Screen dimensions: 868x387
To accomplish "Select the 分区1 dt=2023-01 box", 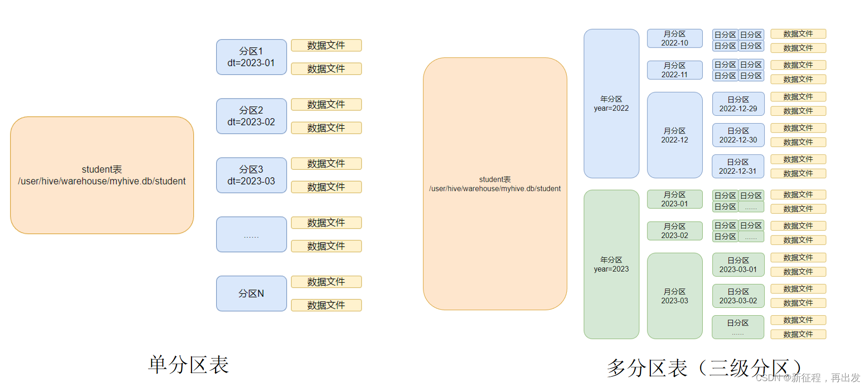I will [x=251, y=57].
